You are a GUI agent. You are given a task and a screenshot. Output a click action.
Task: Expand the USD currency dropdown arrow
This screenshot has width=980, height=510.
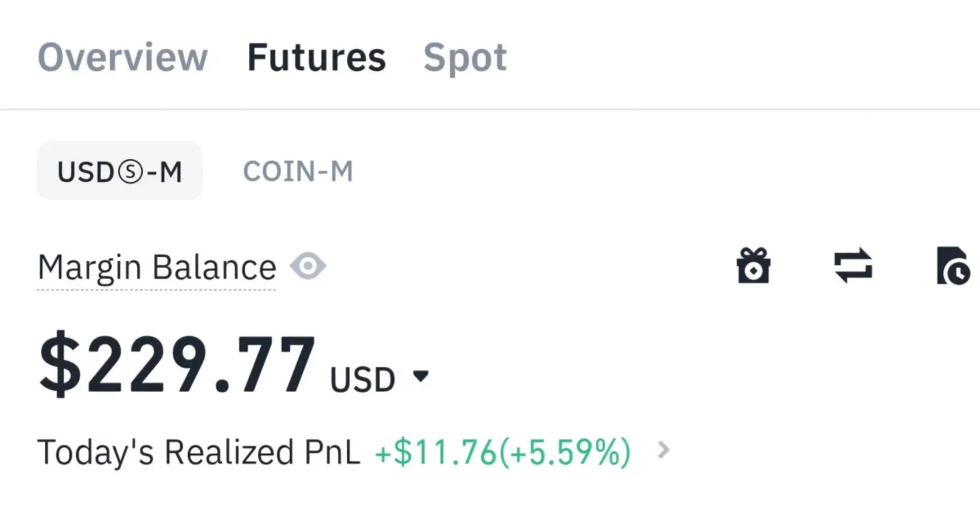pos(421,377)
